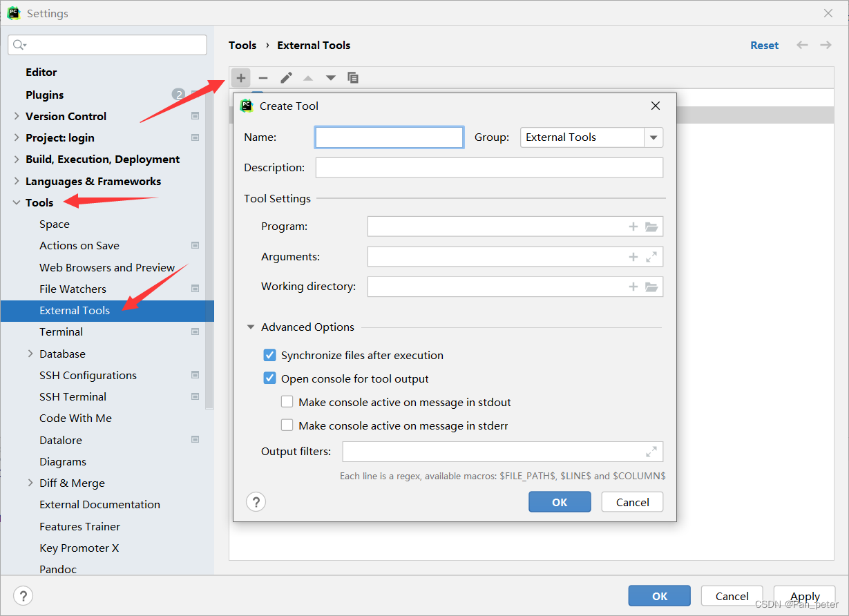Expand Languages & Frameworks settings
849x616 pixels.
pos(17,181)
